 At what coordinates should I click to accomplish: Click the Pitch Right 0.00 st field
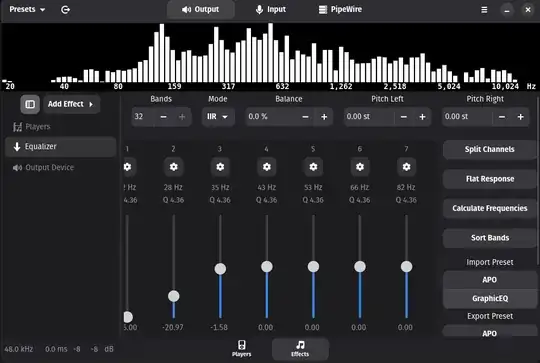coord(468,117)
